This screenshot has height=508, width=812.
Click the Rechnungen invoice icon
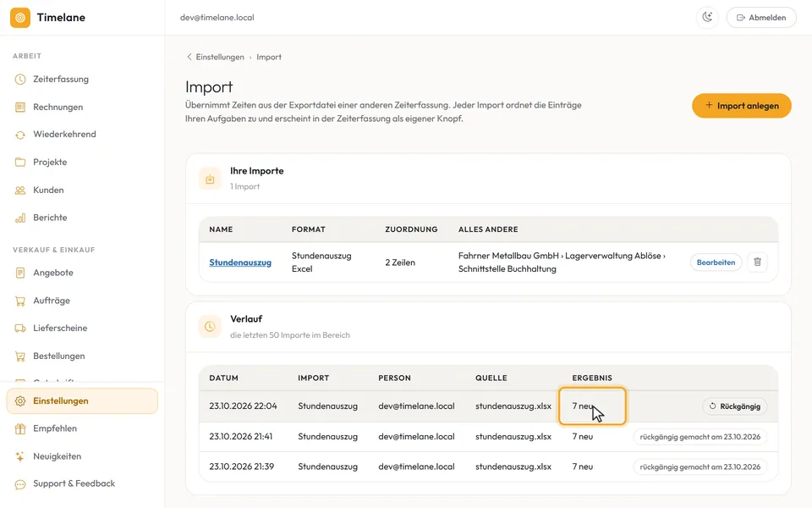point(20,108)
